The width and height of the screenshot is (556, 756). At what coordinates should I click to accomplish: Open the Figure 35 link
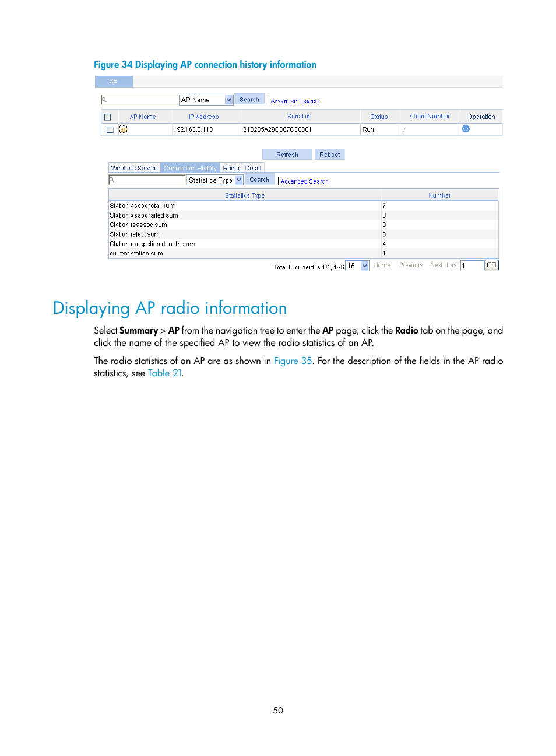click(293, 360)
